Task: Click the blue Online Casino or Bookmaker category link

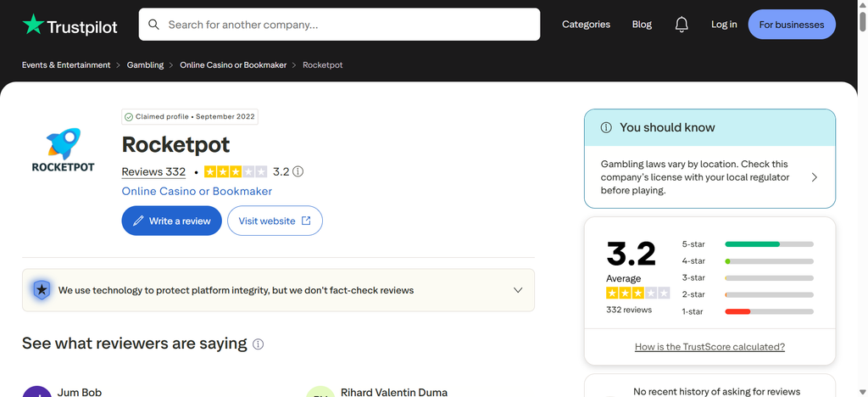Action: [197, 191]
